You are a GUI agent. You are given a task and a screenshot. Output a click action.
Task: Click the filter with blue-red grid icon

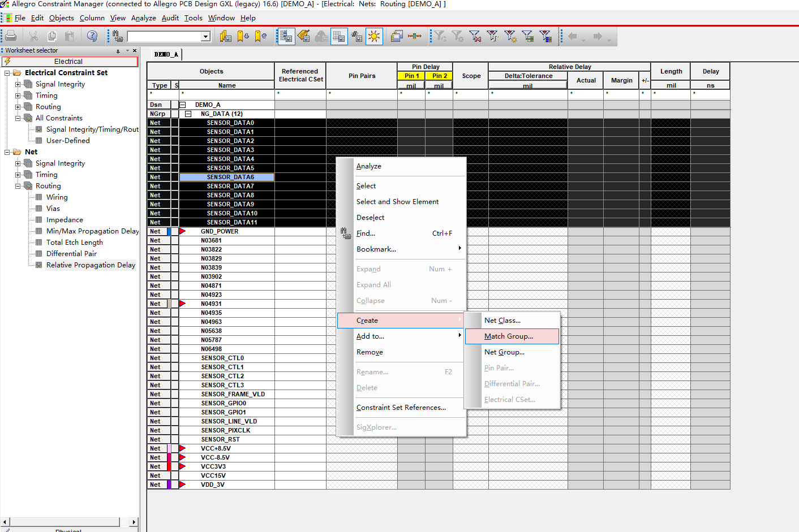point(545,36)
